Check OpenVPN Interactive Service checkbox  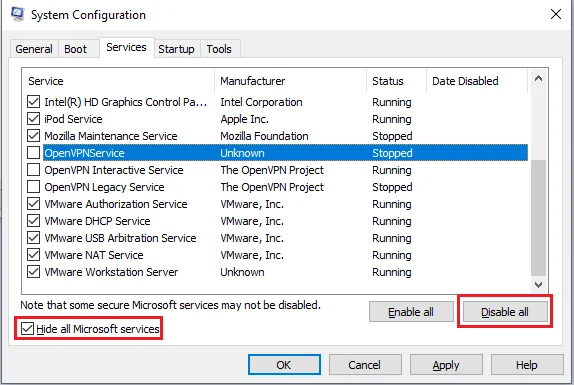(x=33, y=170)
